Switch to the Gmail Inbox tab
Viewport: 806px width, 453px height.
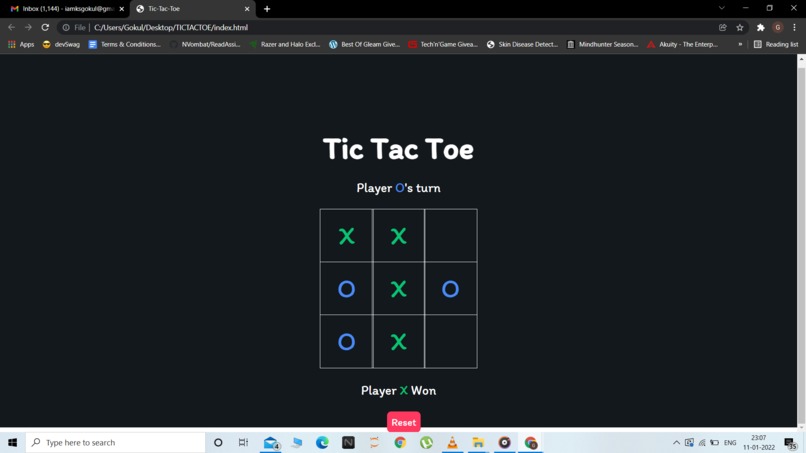(67, 9)
